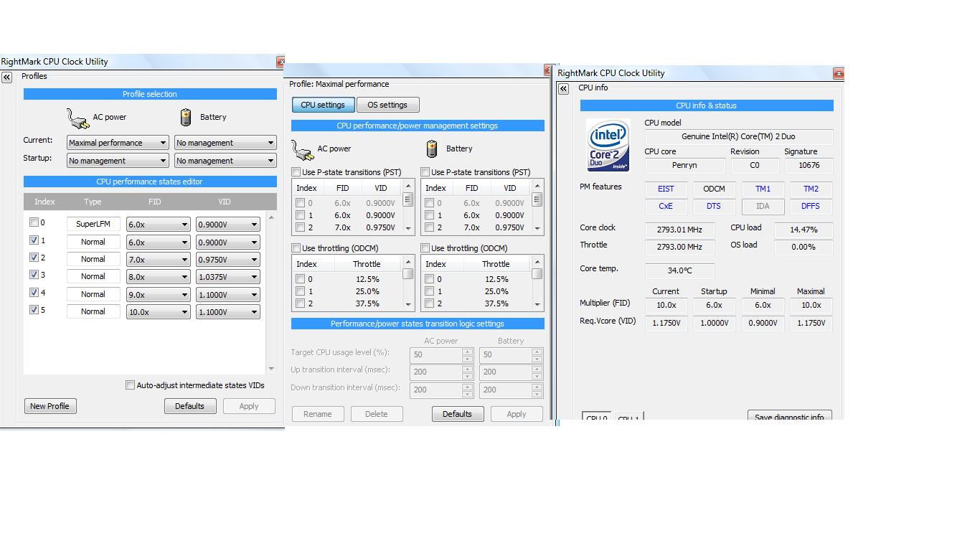The image size is (980, 551).
Task: Select the CPU 1 tab
Action: click(x=628, y=416)
